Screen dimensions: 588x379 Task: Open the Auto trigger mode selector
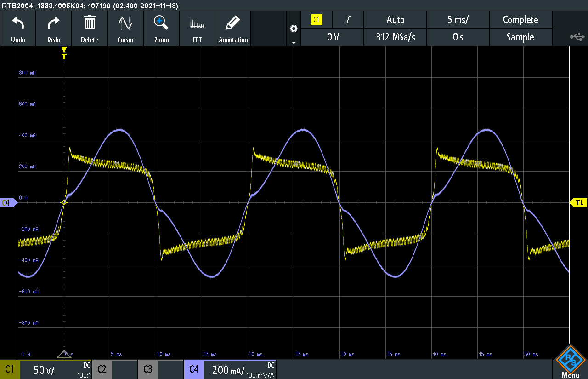[x=395, y=20]
